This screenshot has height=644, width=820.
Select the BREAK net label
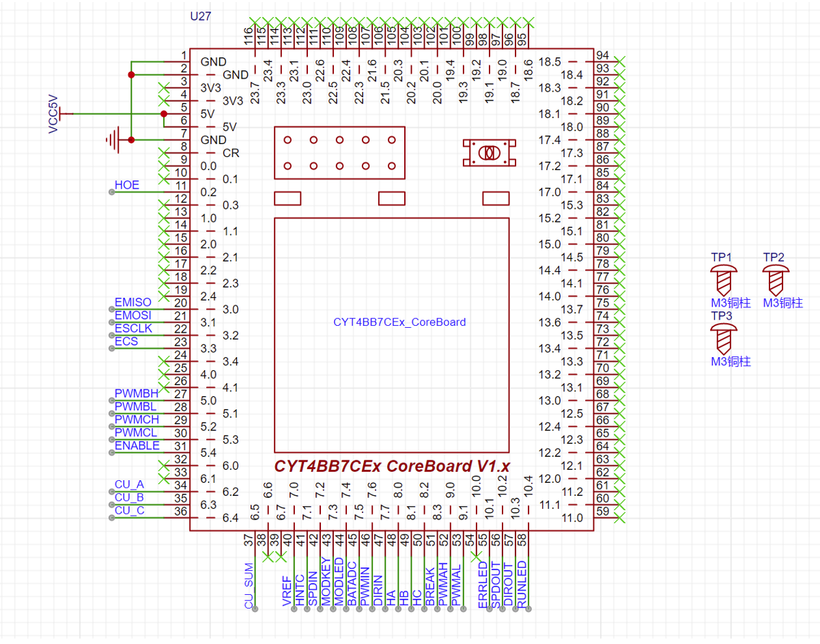pyautogui.click(x=429, y=587)
